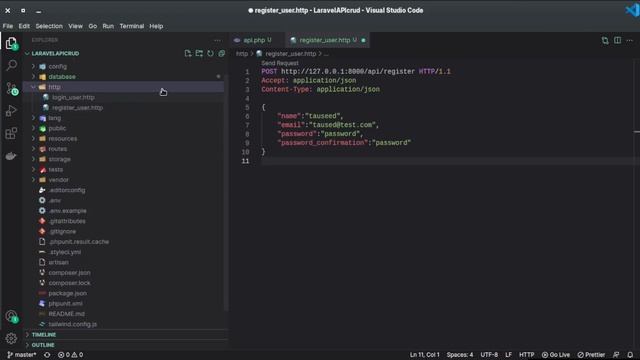Screen dimensions: 640x360
Task: Click the open changes icon in editor toolbar
Action: pos(605,40)
